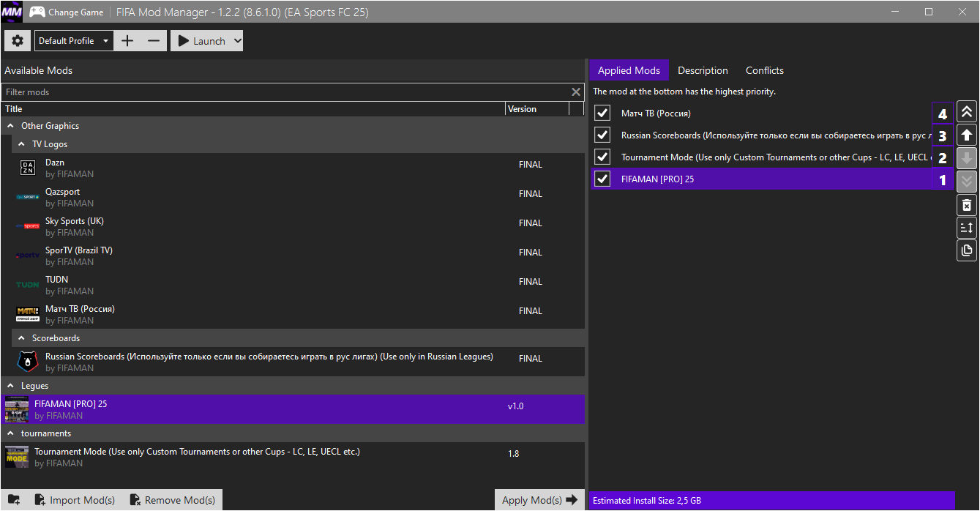
Task: Click the Tournament Mode thumbnail
Action: (x=17, y=457)
